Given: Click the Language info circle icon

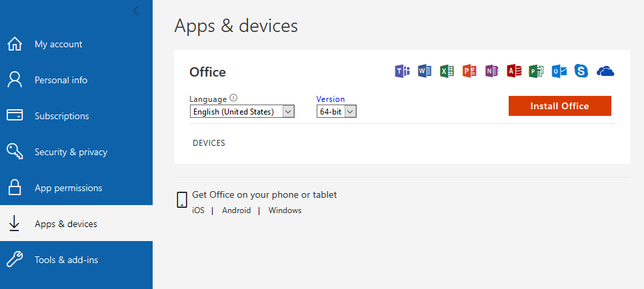Looking at the screenshot, I should point(234,98).
